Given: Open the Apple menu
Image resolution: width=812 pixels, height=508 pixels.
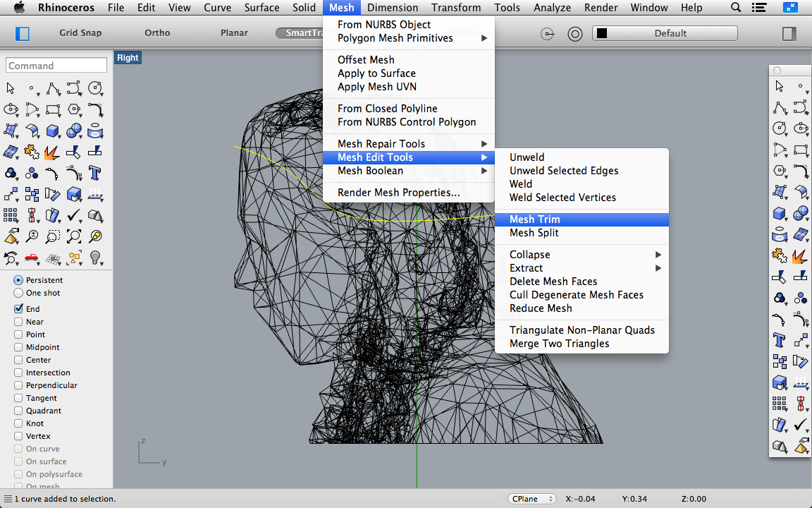Looking at the screenshot, I should coord(19,7).
